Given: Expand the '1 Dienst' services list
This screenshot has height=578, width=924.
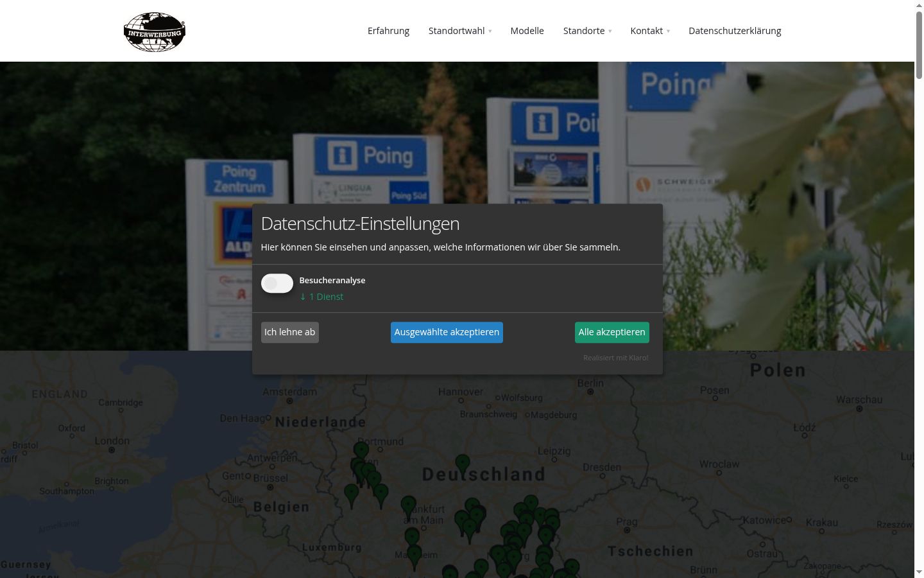Looking at the screenshot, I should [x=321, y=297].
